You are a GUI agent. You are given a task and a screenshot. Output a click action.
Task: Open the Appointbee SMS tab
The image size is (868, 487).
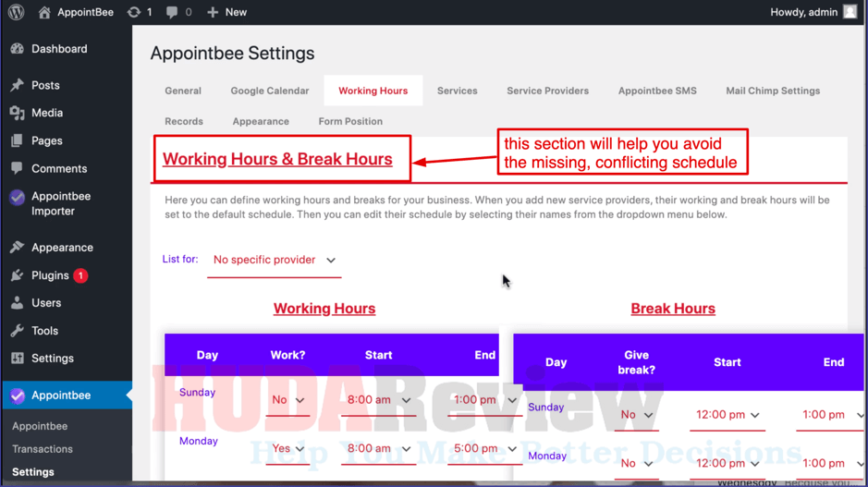point(657,91)
